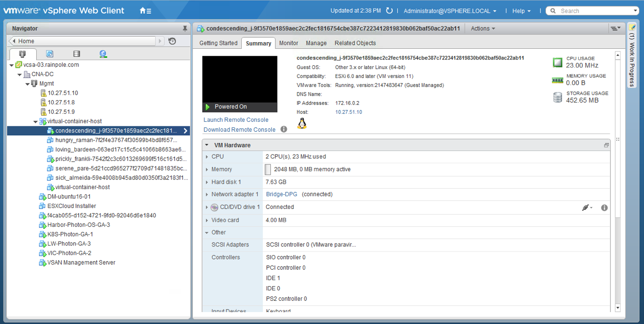Open host 10.27.51.10 link

point(348,112)
